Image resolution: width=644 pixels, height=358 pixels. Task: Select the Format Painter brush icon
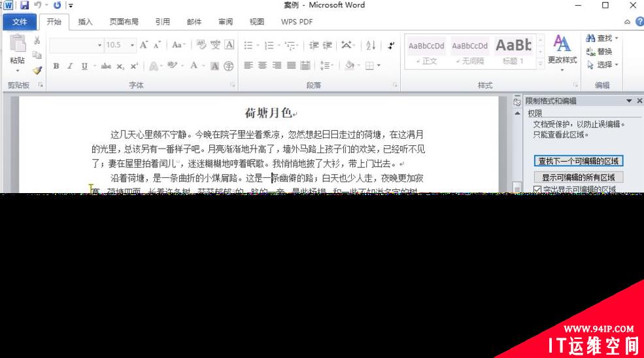pos(37,70)
